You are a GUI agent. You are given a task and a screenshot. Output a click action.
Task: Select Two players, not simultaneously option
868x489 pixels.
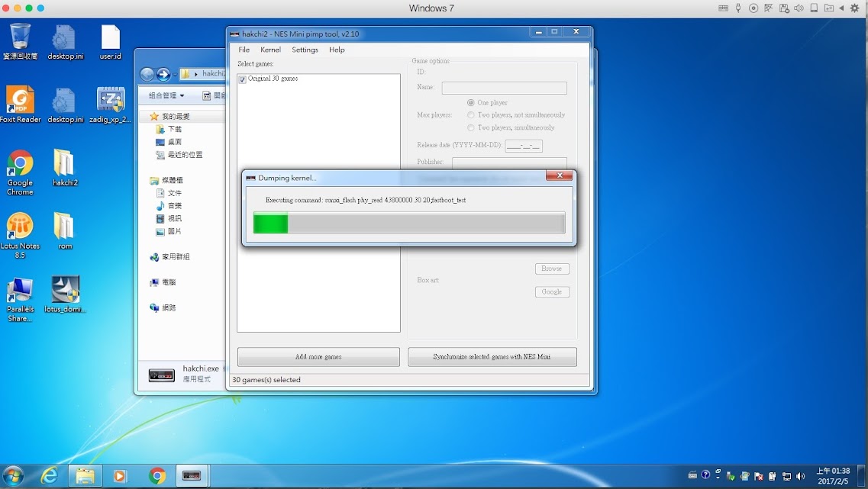point(470,115)
